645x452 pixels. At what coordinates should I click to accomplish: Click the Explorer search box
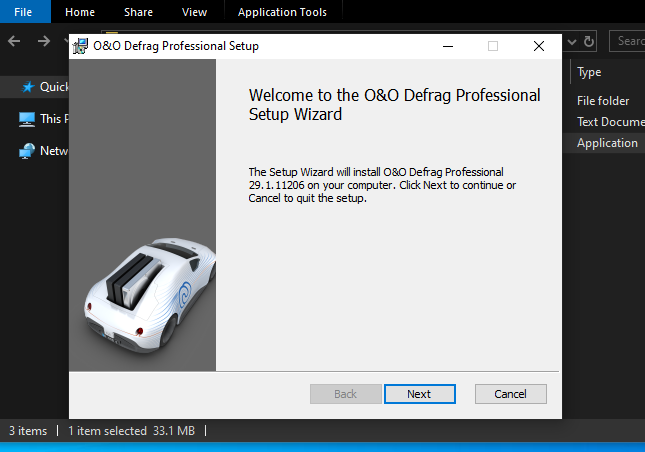(x=627, y=41)
